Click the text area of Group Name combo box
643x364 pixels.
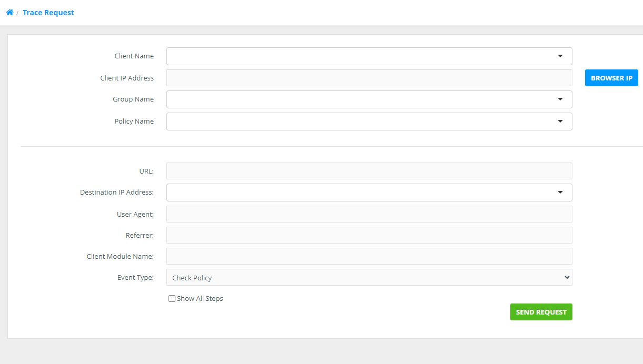click(358, 99)
